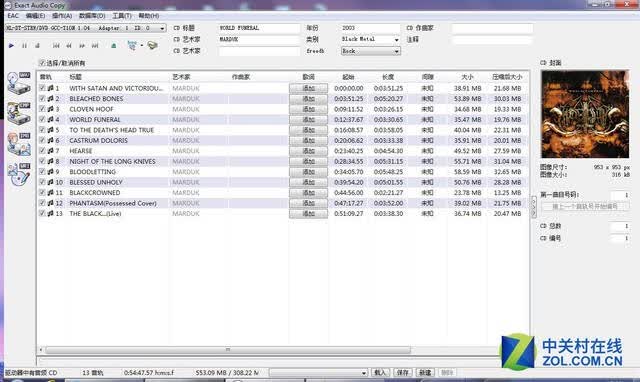This screenshot has width=640, height=382.
Task: Click the Play button in the playback toolbar
Action: click(11, 46)
